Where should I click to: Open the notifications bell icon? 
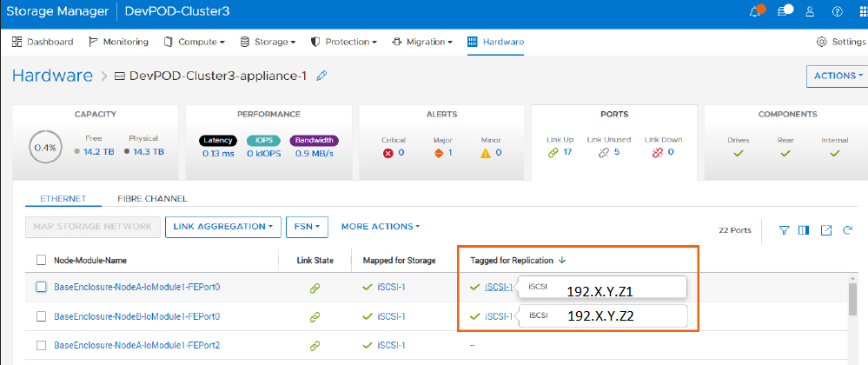[x=754, y=12]
